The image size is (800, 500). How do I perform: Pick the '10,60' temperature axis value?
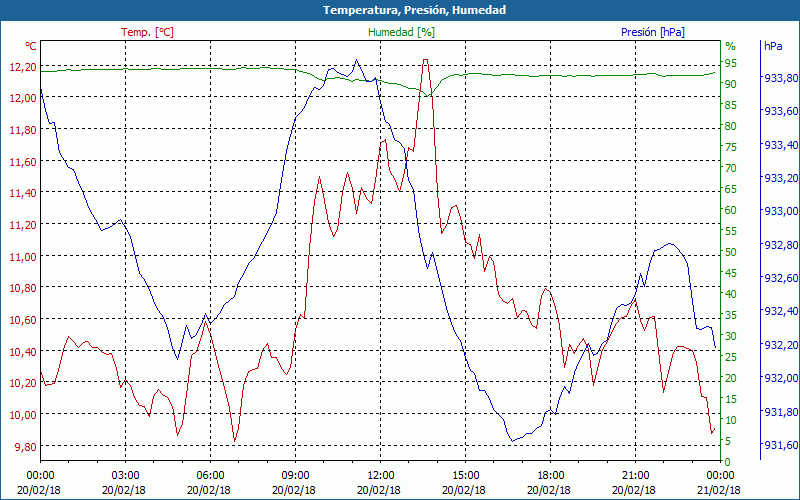[23, 319]
